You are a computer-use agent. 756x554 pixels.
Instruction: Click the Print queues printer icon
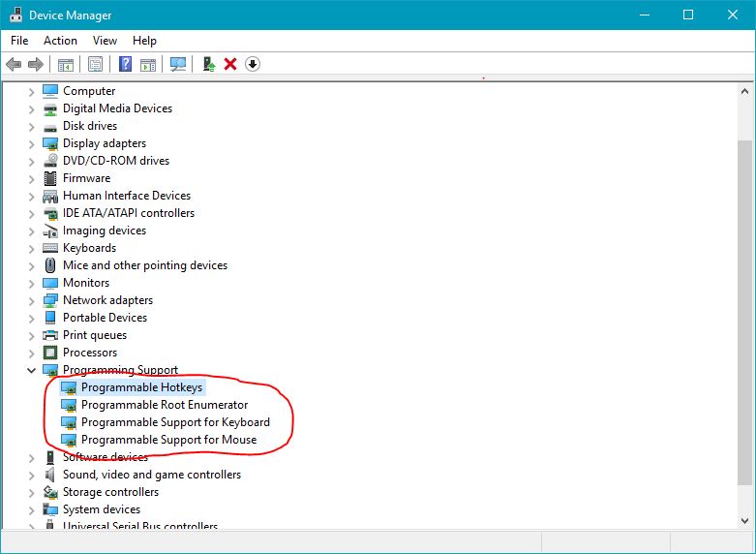(x=50, y=335)
